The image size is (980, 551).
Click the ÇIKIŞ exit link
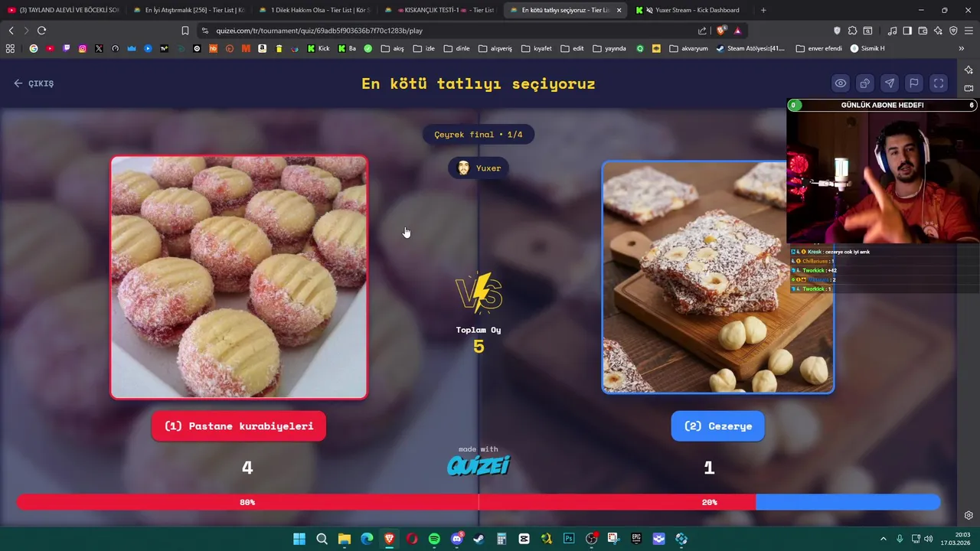[x=34, y=83]
